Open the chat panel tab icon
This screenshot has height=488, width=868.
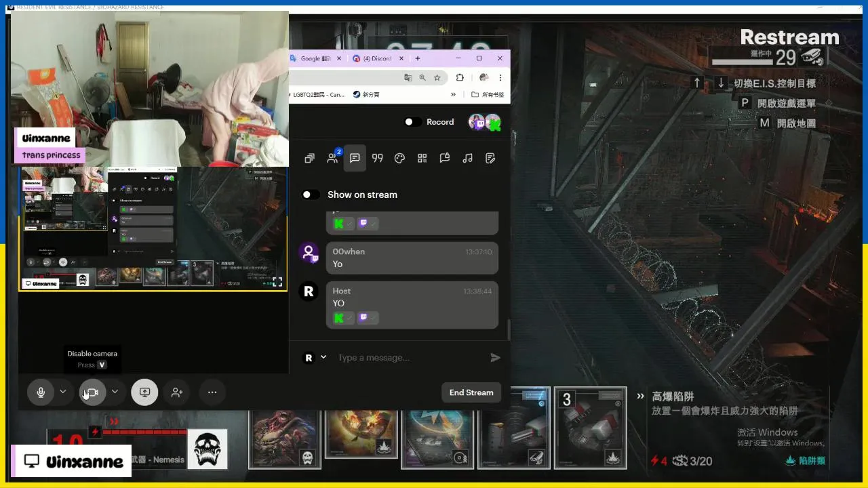tap(355, 158)
